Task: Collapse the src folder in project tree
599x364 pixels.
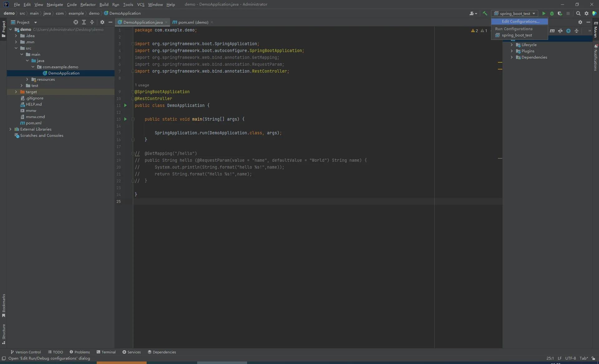Action: tap(16, 48)
